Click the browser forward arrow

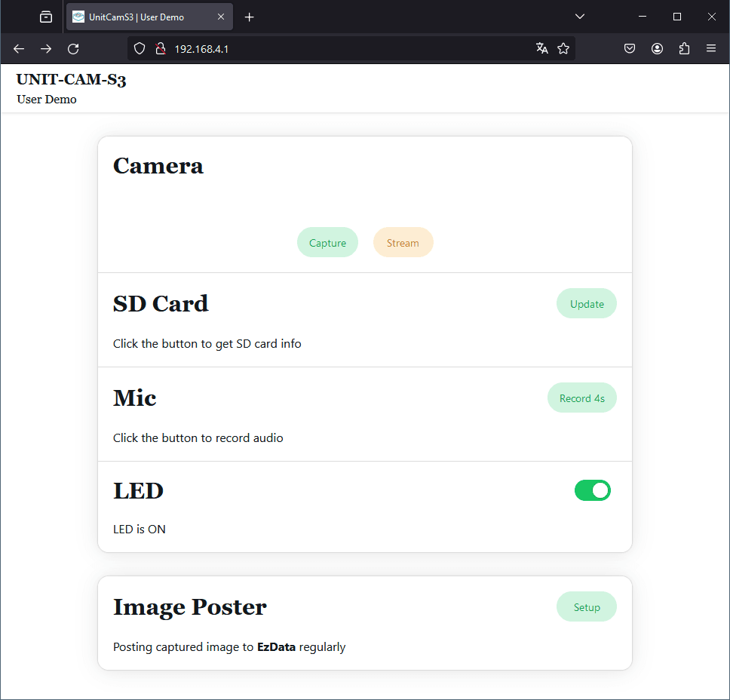[46, 49]
